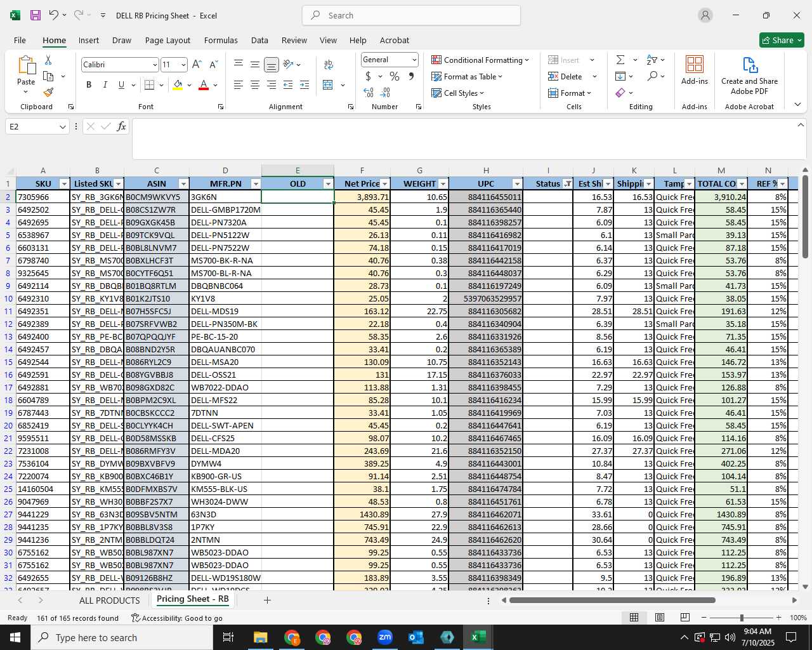The height and width of the screenshot is (650, 812).
Task: Click the Increase Font Size icon
Action: tap(197, 64)
